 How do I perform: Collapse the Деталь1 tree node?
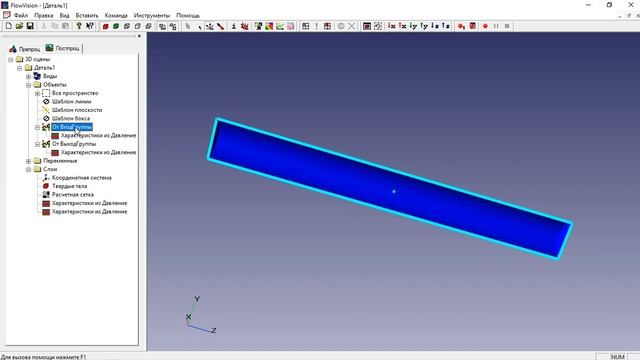click(20, 68)
